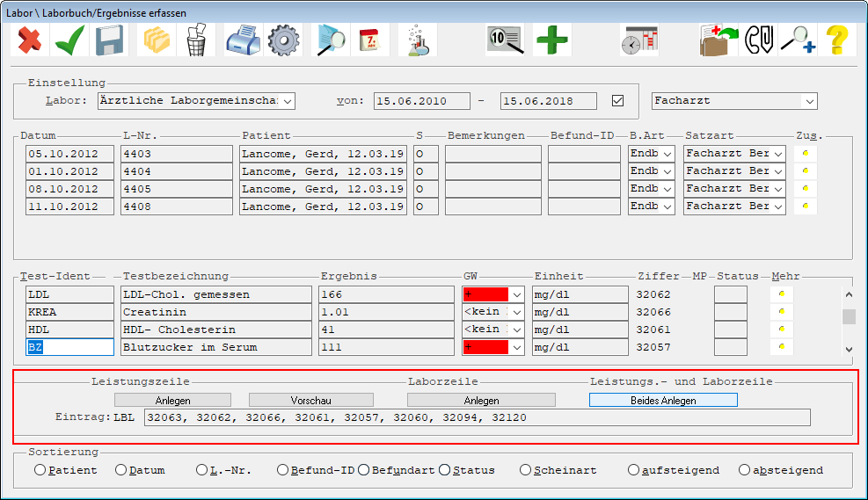The height and width of the screenshot is (500, 868).
Task: Open the yellow folders icon
Action: 157,40
